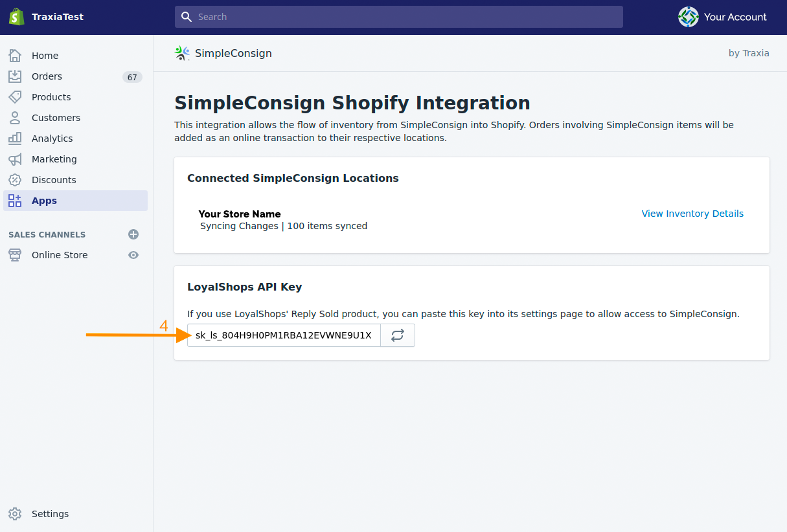787x532 pixels.
Task: Click the search magnifier icon
Action: tap(187, 17)
